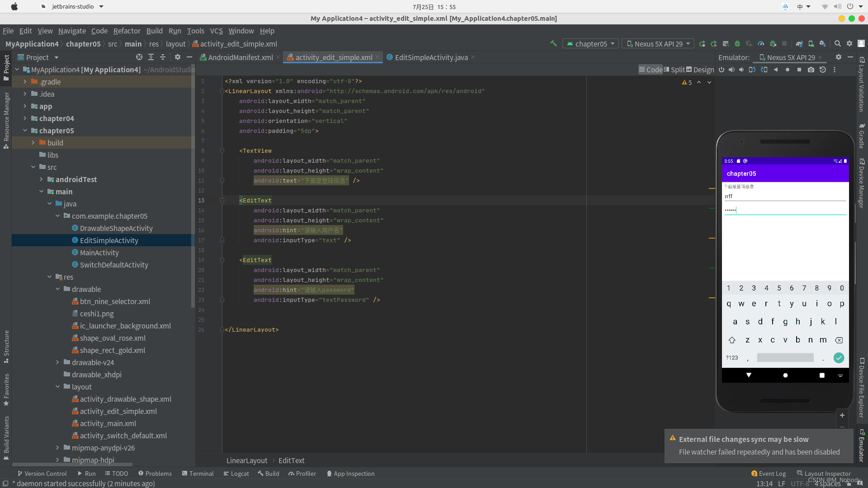Click the Debug app bug icon
Image resolution: width=868 pixels, height=488 pixels.
click(x=737, y=44)
